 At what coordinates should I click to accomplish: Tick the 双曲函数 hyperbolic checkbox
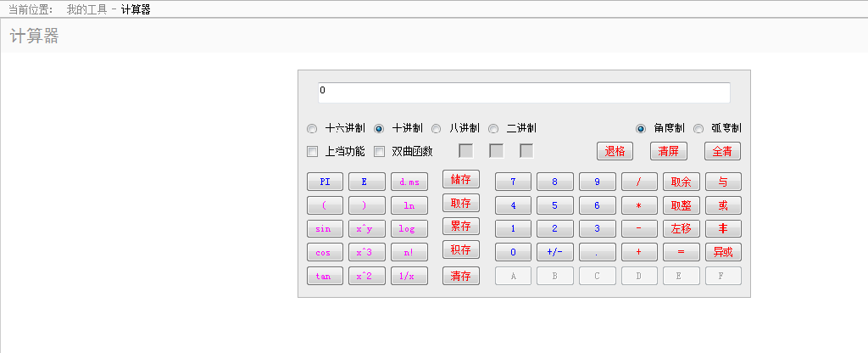(x=379, y=151)
